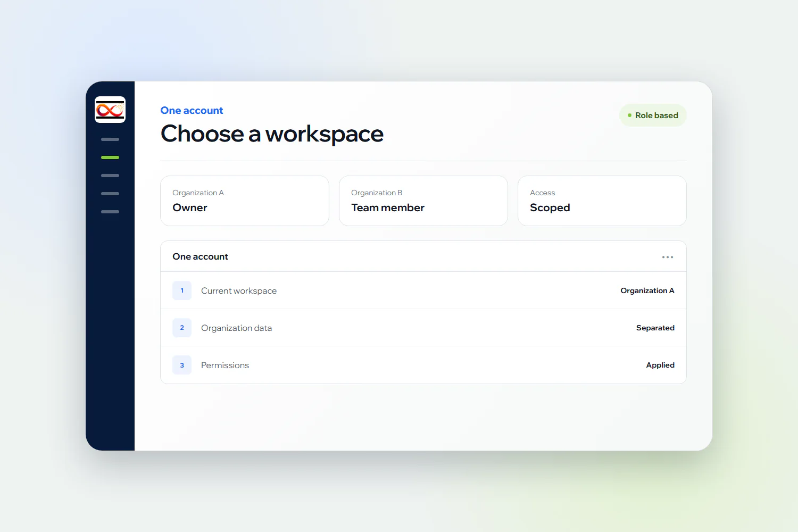
Task: Click the Applied value text
Action: (660, 365)
